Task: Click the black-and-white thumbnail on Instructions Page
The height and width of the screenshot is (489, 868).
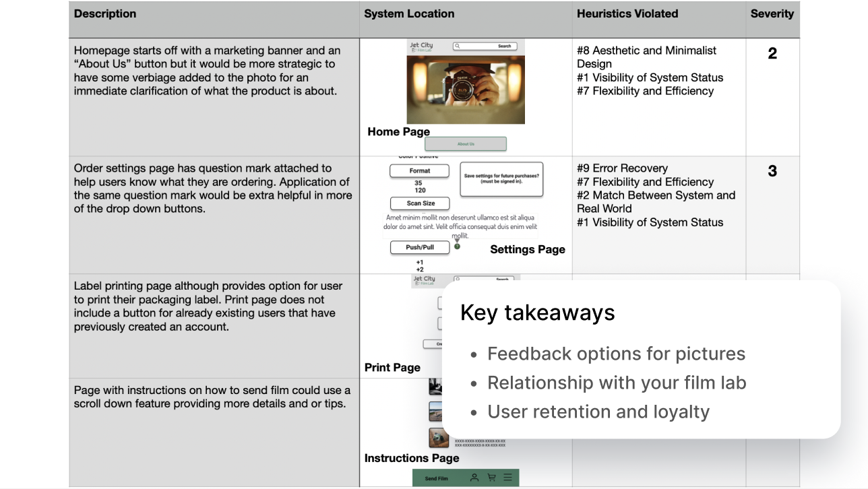Action: pos(435,386)
